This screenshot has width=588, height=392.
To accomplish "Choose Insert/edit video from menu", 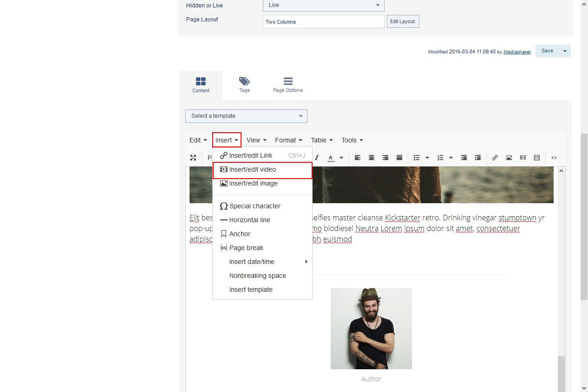I will click(x=262, y=170).
